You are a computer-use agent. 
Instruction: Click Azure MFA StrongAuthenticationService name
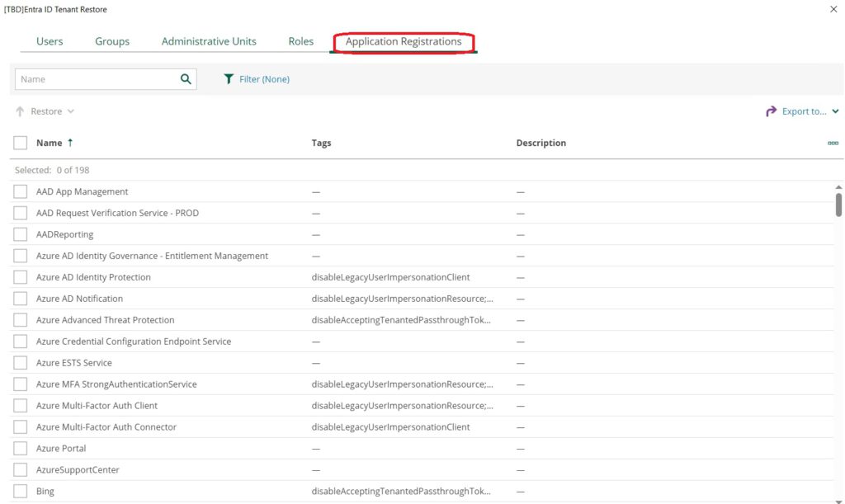116,384
